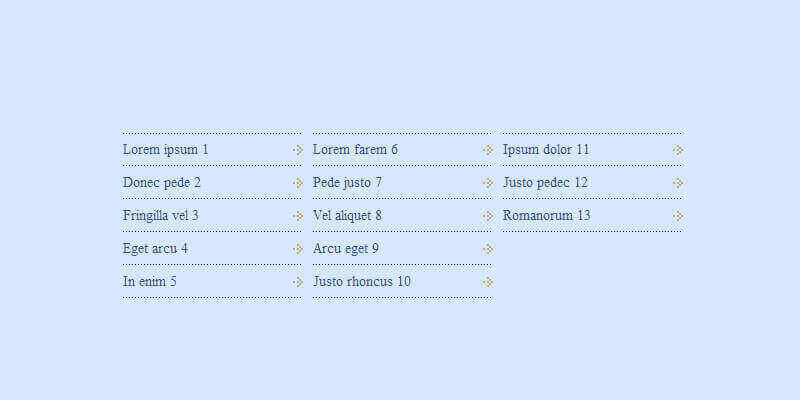
Task: Open the Lorem ipsum 1 link
Action: pyautogui.click(x=166, y=150)
